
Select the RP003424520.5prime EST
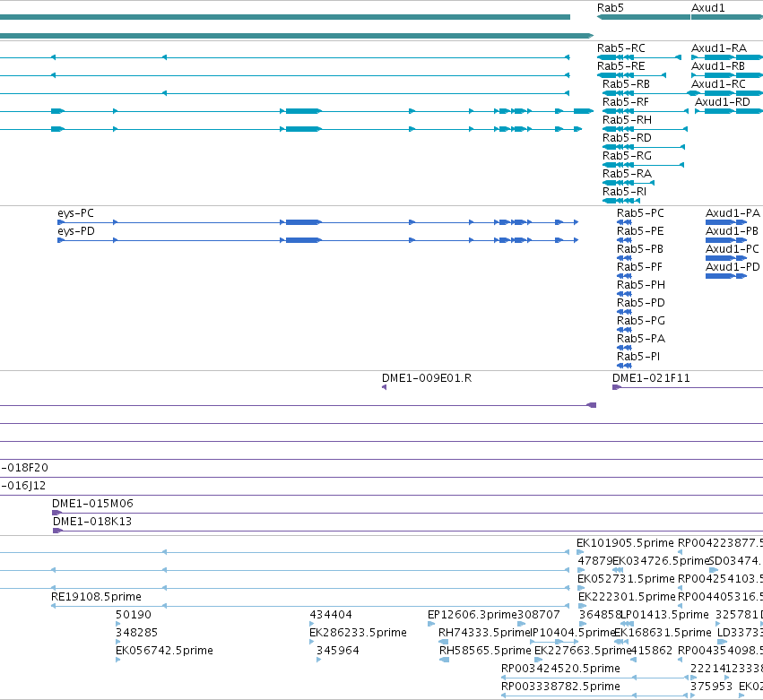point(560,669)
